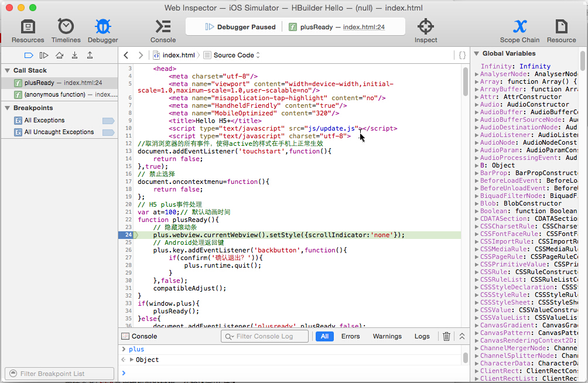Click the Global Variables scrollbar
588x383 pixels.
pyautogui.click(x=582, y=60)
